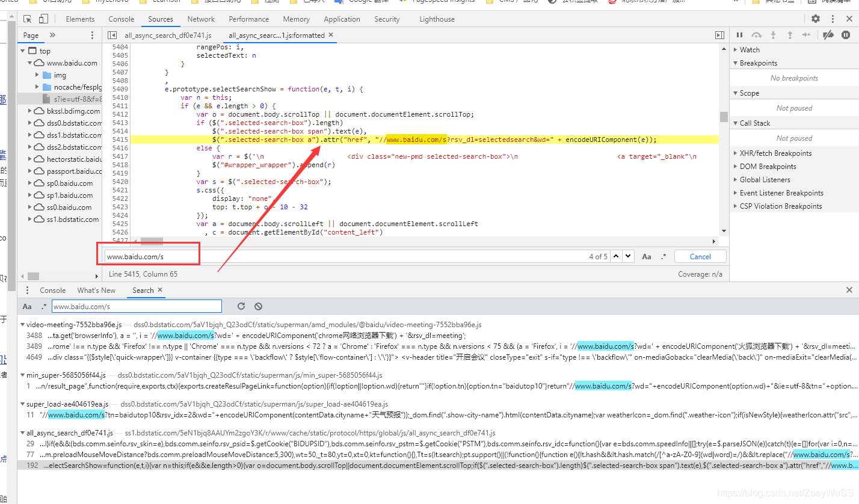This screenshot has width=859, height=504.
Task: Open search result line 192
Action: click(x=438, y=466)
